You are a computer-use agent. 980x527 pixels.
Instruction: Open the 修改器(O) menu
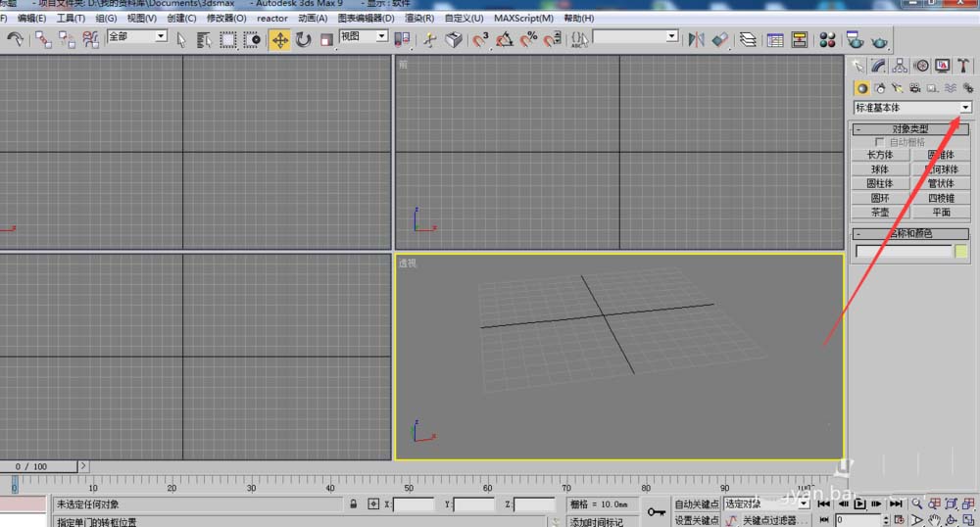point(226,18)
